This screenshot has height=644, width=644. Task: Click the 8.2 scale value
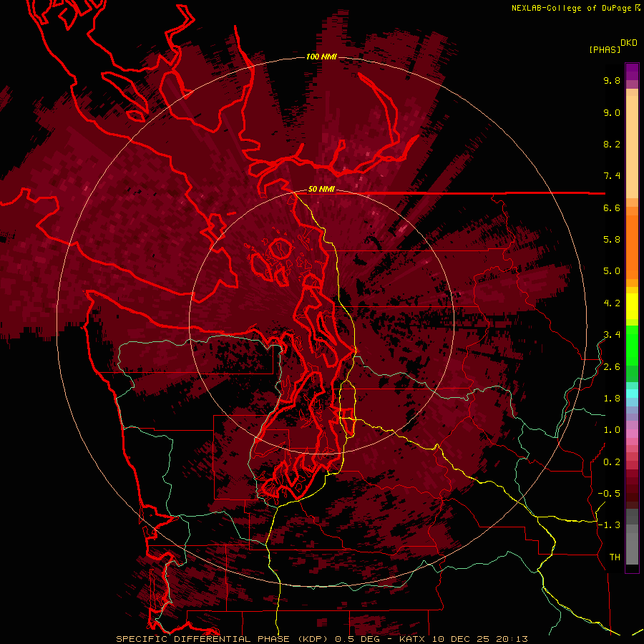[612, 144]
